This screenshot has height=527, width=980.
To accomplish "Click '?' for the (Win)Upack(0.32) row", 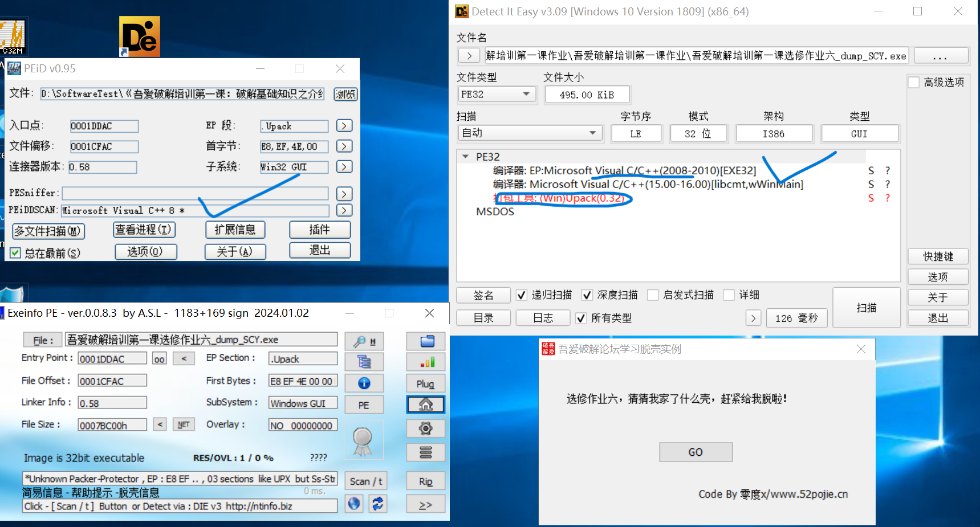I will pos(888,198).
